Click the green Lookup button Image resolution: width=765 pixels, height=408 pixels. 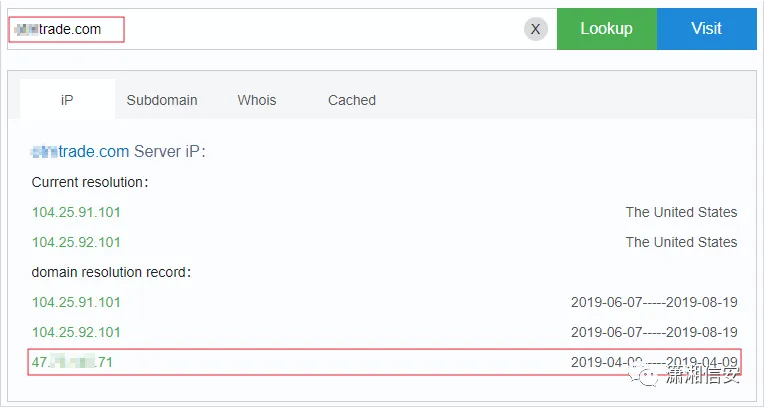606,29
